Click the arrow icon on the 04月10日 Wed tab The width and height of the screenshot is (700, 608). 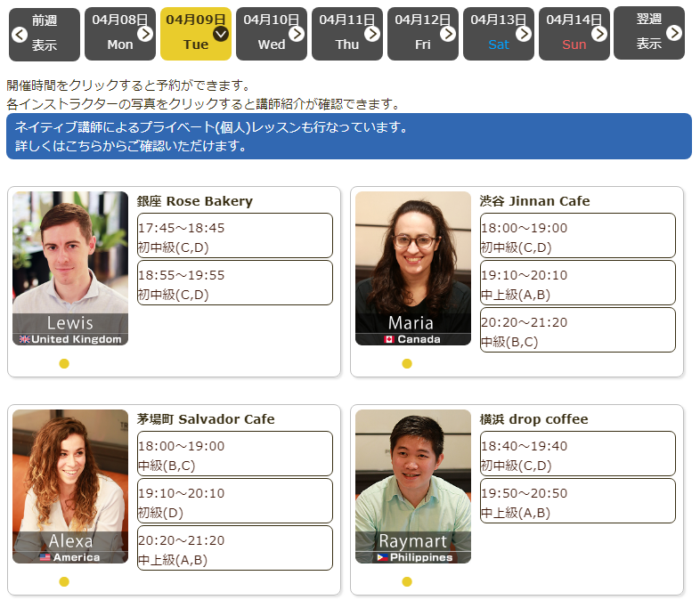tap(297, 34)
